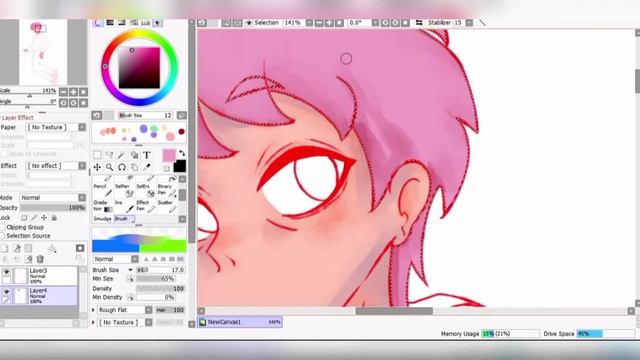Click the undo arrow in top toolbar

click(202, 23)
